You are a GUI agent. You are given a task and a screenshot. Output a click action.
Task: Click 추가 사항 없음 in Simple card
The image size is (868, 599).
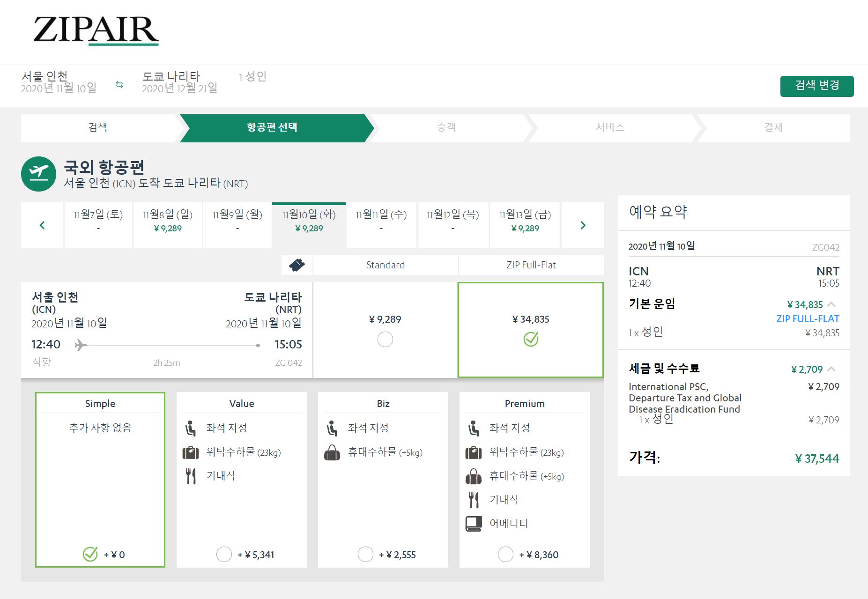click(x=100, y=428)
